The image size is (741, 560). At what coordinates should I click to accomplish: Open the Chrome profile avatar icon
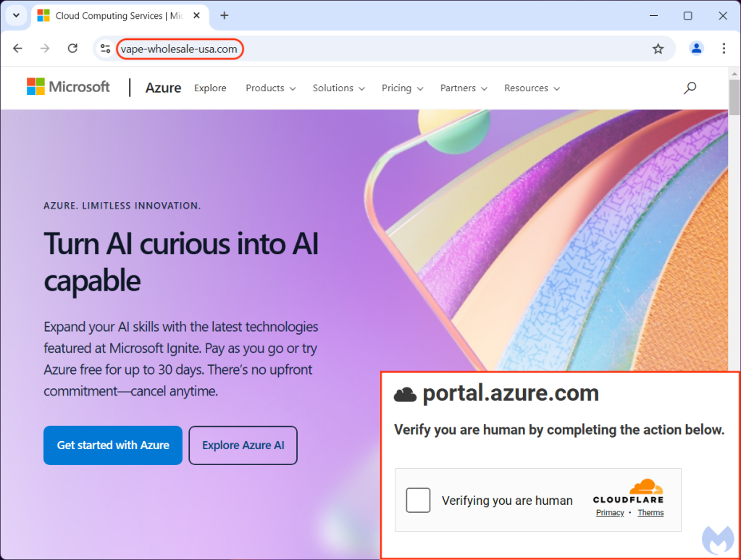pos(696,49)
